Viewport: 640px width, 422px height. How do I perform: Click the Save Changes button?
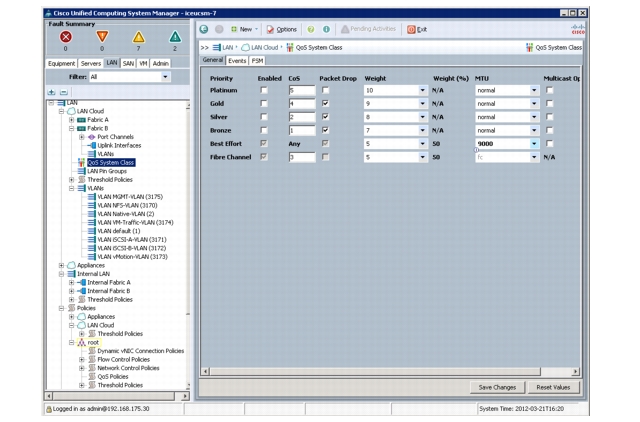497,387
